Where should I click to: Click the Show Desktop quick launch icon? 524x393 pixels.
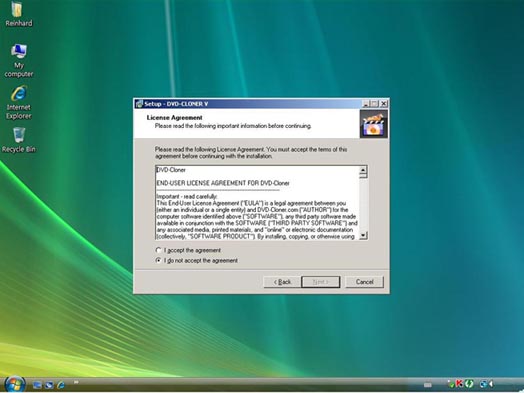(37, 385)
